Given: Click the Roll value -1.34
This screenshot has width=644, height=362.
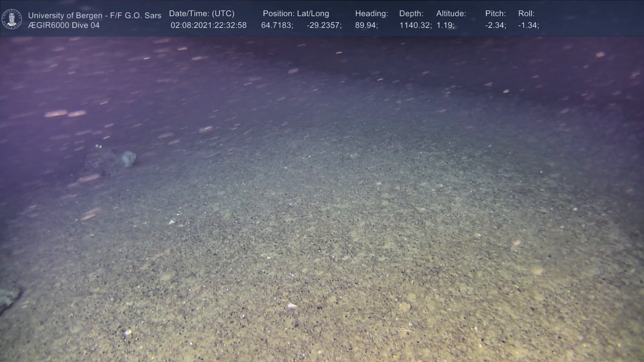Looking at the screenshot, I should 528,25.
